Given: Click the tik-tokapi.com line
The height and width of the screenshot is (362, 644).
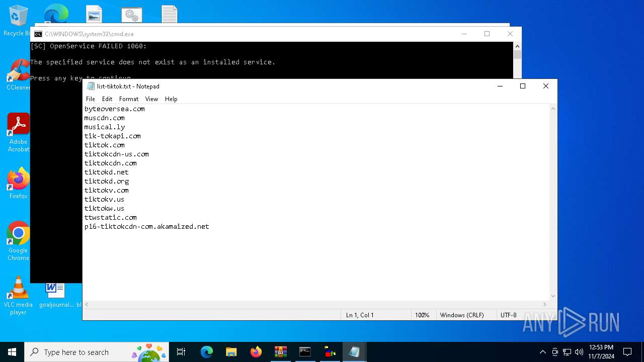Looking at the screenshot, I should coord(113,136).
